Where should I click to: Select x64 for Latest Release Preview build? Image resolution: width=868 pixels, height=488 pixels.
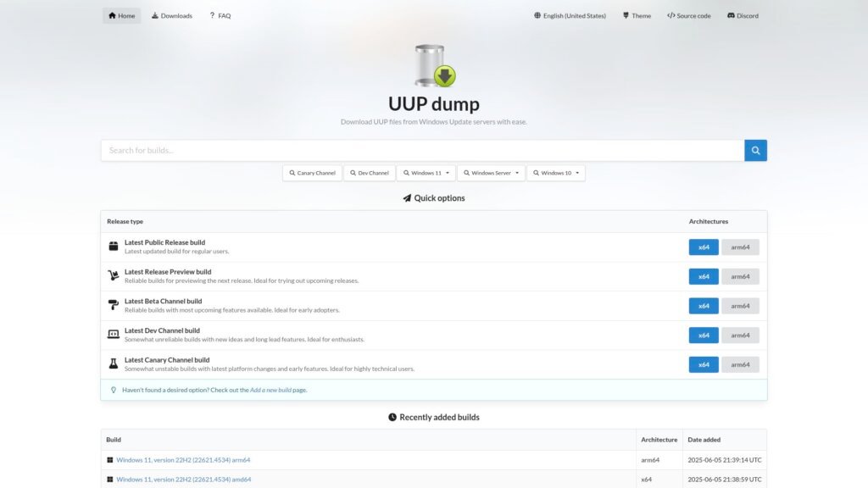pos(704,277)
